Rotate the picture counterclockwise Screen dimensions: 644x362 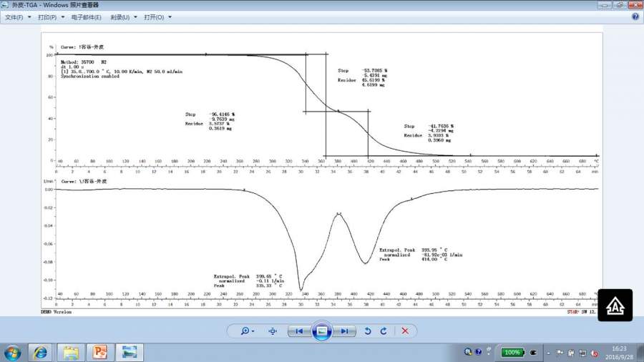click(368, 331)
